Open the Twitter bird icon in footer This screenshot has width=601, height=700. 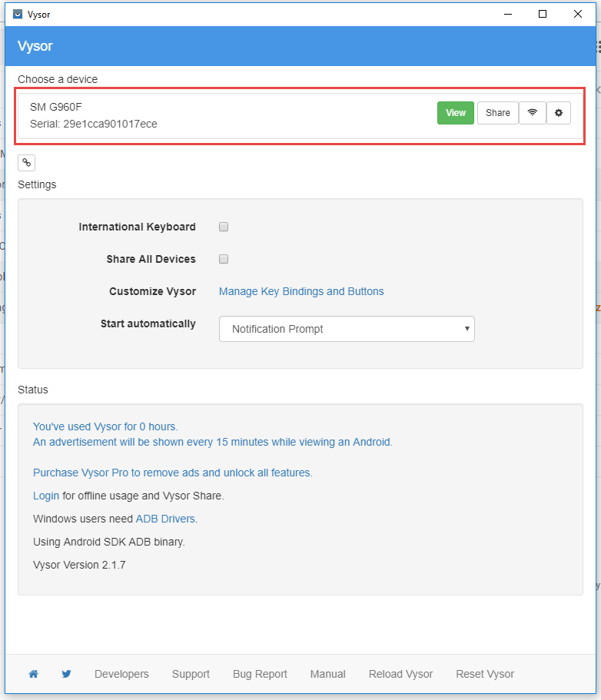pos(67,674)
